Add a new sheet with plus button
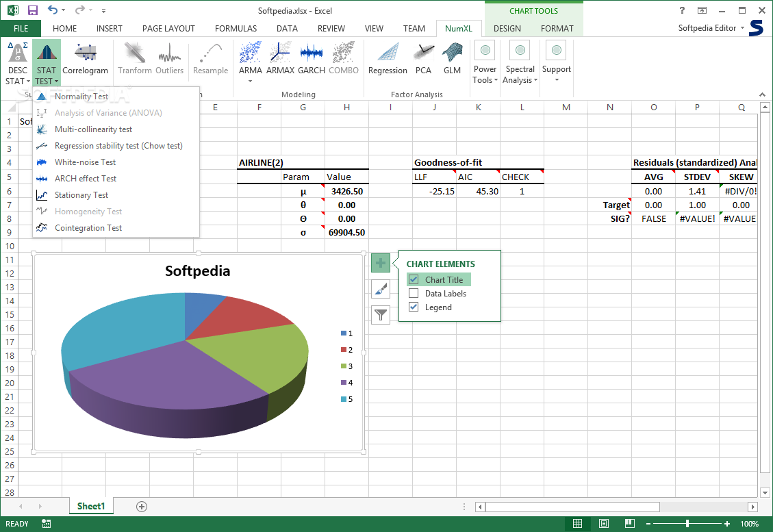Screen dimensions: 773x532 point(142,507)
